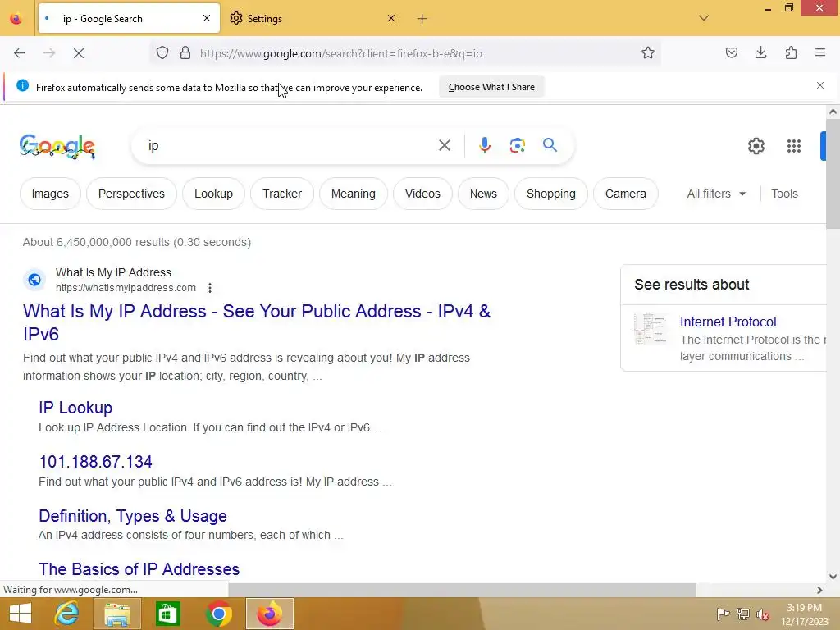Click the horizontal scrollbar thumb

click(463, 590)
